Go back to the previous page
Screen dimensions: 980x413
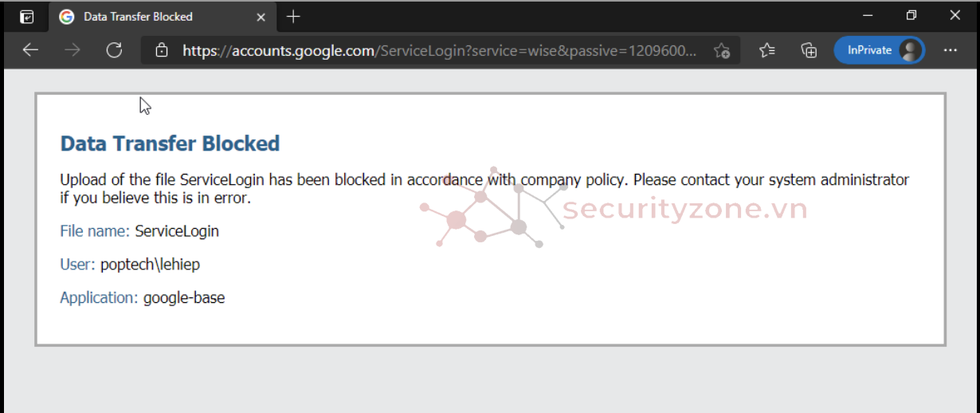coord(30,50)
